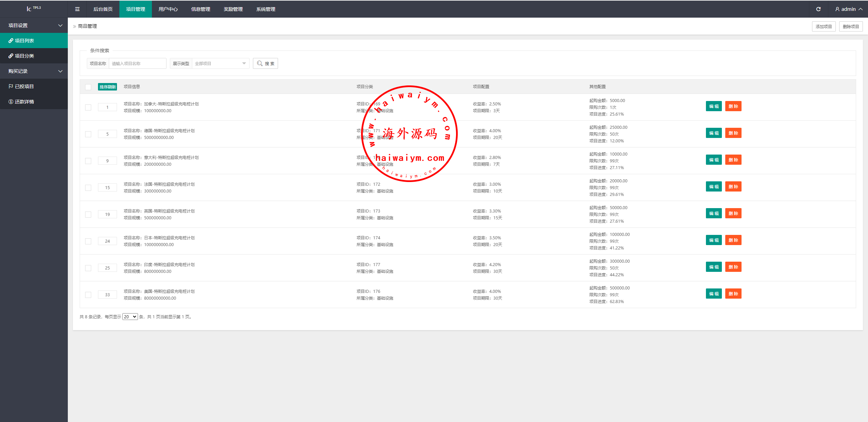The image size is (868, 422).
Task: Click the 项目名称 search input field
Action: click(x=137, y=63)
